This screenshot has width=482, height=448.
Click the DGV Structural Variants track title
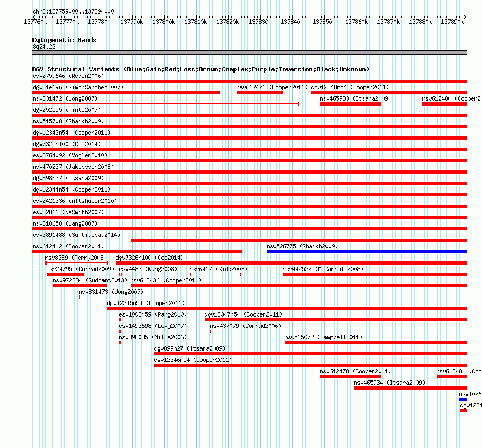pyautogui.click(x=201, y=69)
